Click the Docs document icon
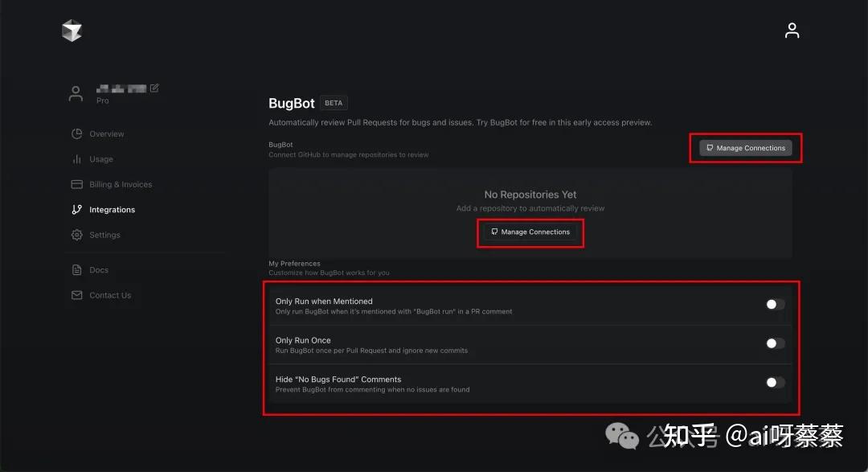This screenshot has width=868, height=472. click(77, 270)
